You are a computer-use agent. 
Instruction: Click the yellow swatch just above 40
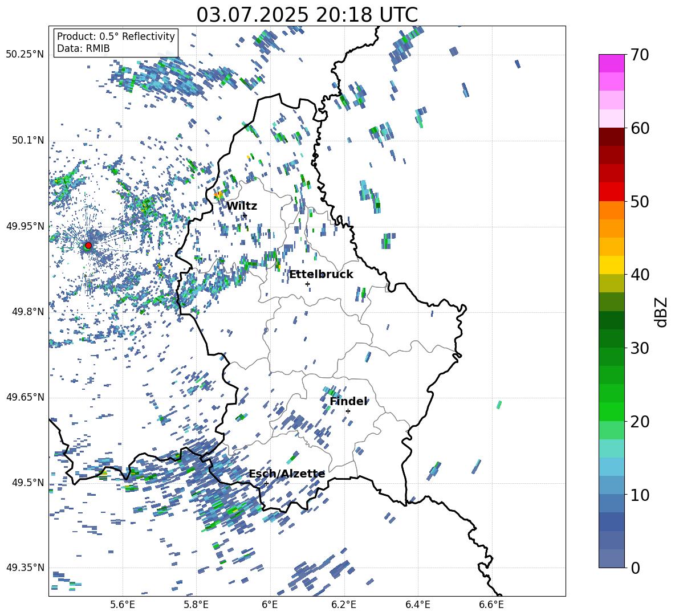[611, 265]
